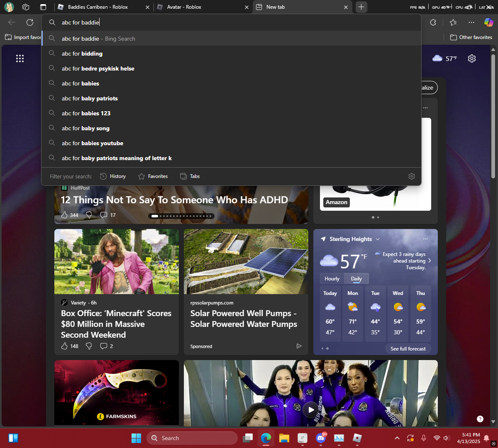Open the apps grid launcher icon
498x448 pixels.
pyautogui.click(x=20, y=58)
